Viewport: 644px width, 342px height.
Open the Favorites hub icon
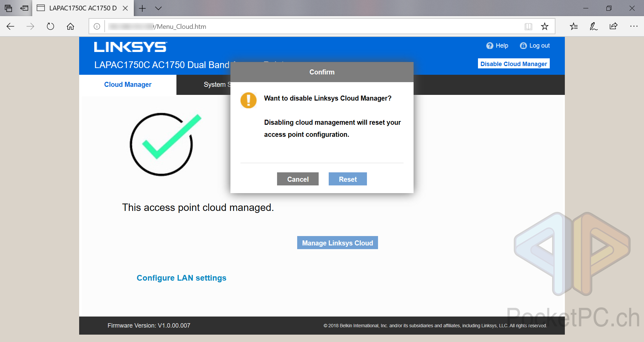(574, 26)
